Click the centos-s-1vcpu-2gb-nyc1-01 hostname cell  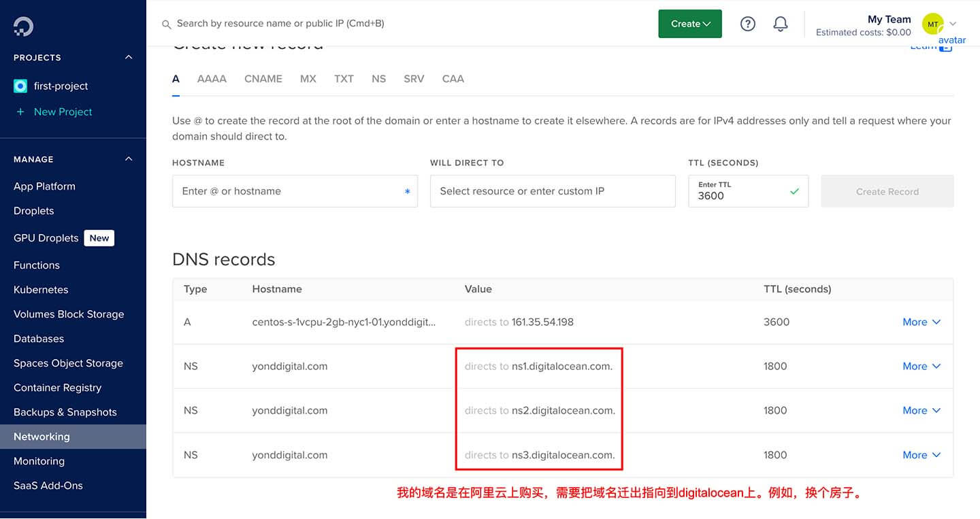click(x=344, y=322)
